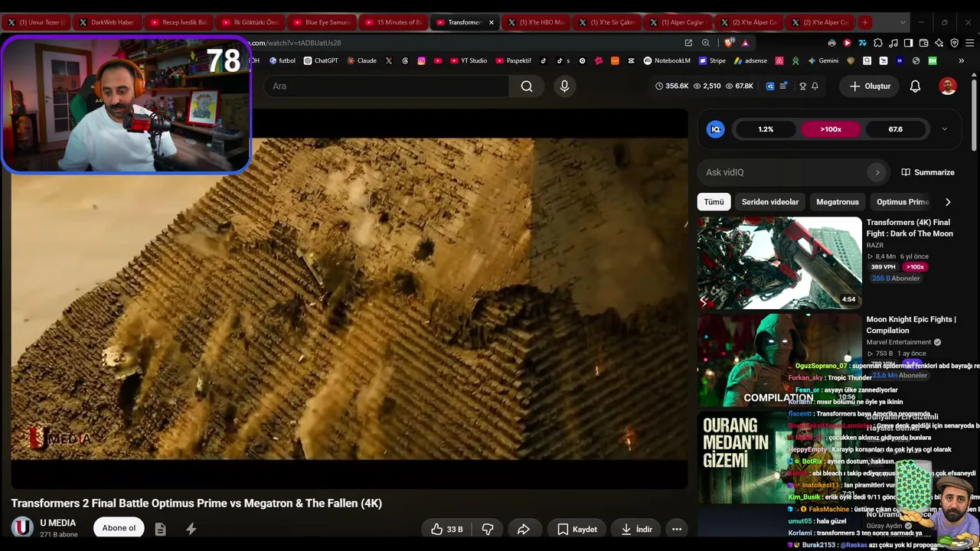The image size is (980, 551).
Task: Switch to the 15 Minutes tab
Action: click(x=392, y=22)
